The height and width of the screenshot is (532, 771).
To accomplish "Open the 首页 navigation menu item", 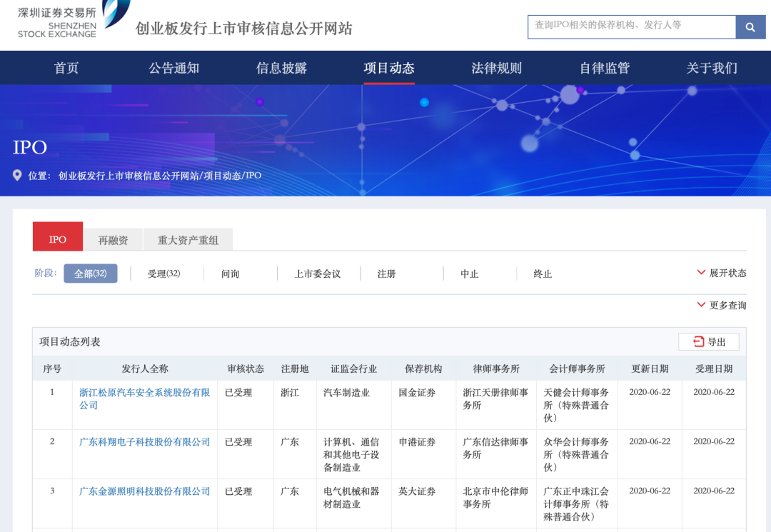I will (66, 69).
